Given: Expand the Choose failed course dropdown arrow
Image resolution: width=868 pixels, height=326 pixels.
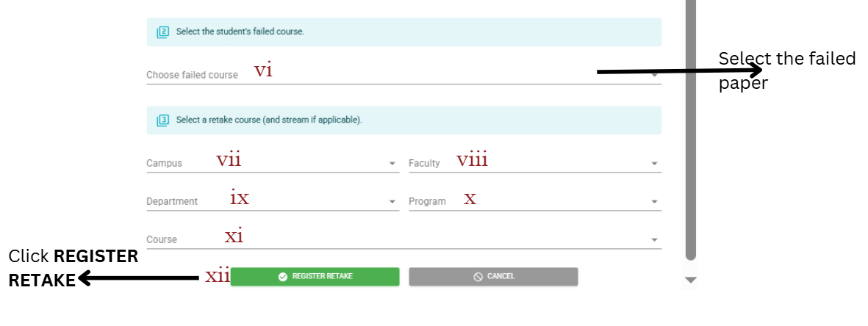Looking at the screenshot, I should click(x=654, y=75).
